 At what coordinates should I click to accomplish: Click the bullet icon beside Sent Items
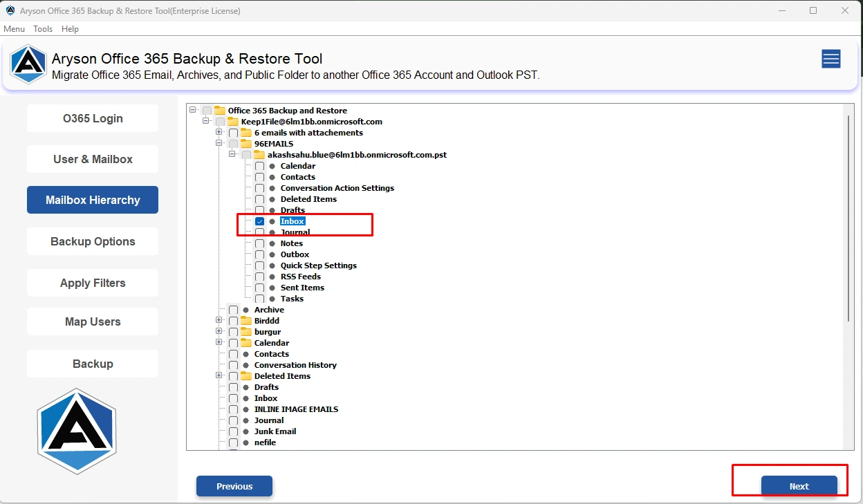click(x=272, y=288)
